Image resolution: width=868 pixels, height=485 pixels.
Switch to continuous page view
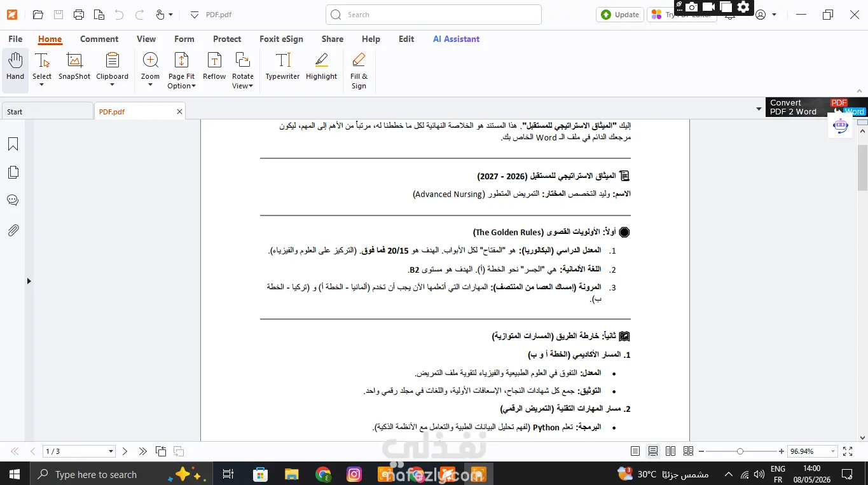pos(653,451)
